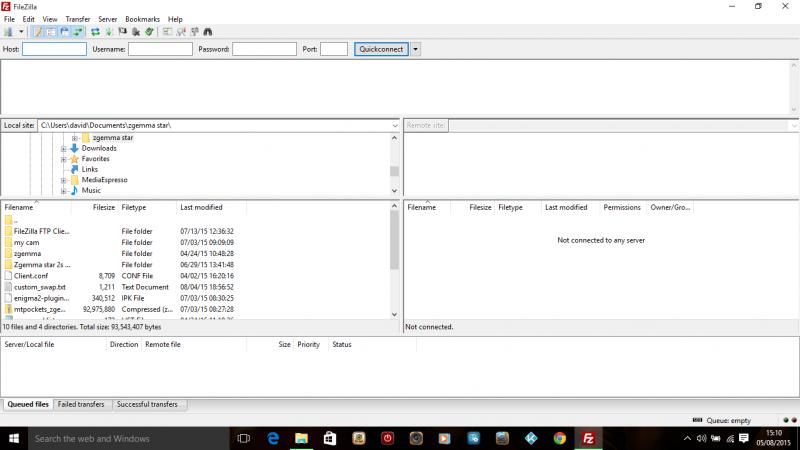Open File Explorer from taskbar
The width and height of the screenshot is (800, 450).
302,438
